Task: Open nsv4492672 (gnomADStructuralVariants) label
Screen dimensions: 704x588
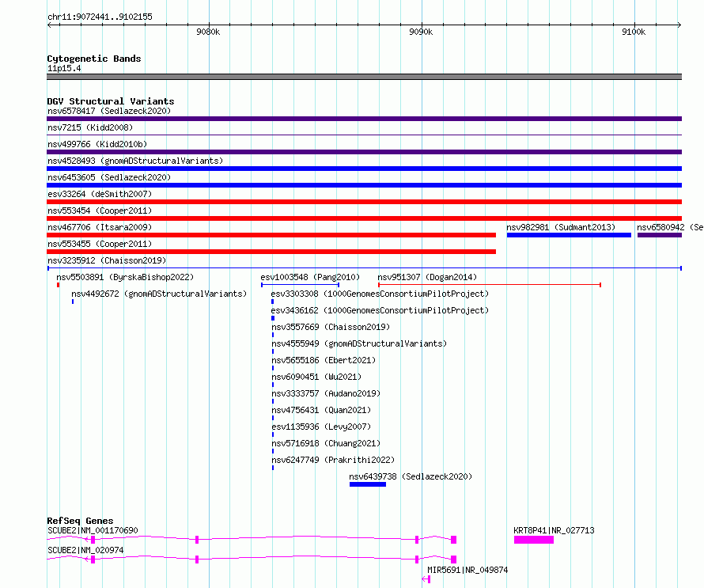Action: point(159,294)
